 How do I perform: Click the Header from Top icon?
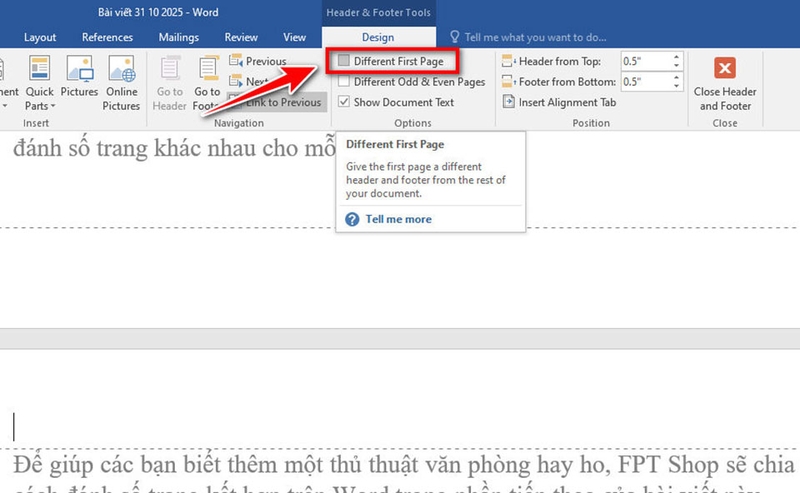[x=508, y=61]
